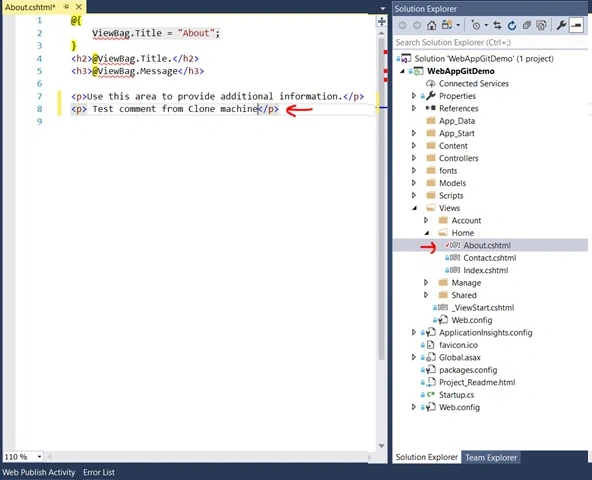The height and width of the screenshot is (480, 592).
Task: Expand the Scripts folder
Action: (x=414, y=196)
